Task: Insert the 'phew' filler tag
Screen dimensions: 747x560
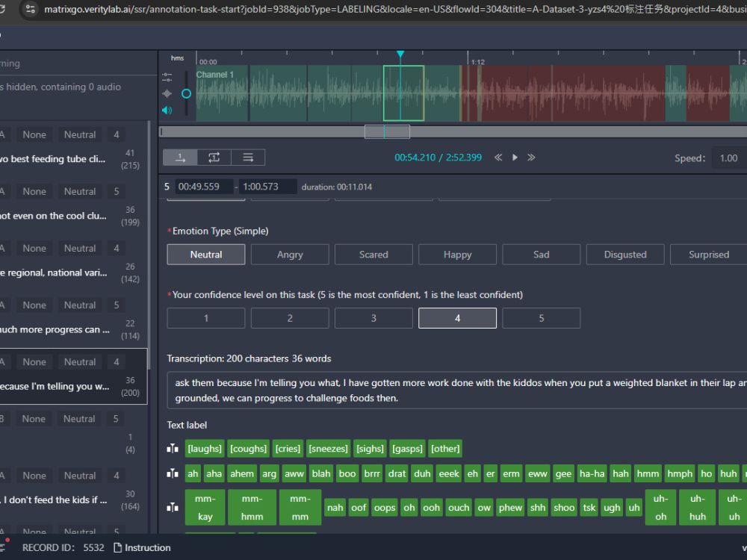Action: [x=510, y=508]
